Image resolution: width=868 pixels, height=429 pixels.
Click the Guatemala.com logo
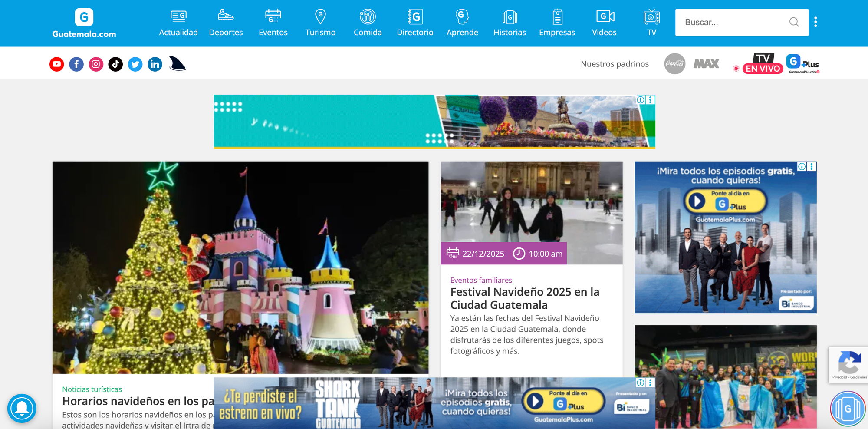point(84,23)
